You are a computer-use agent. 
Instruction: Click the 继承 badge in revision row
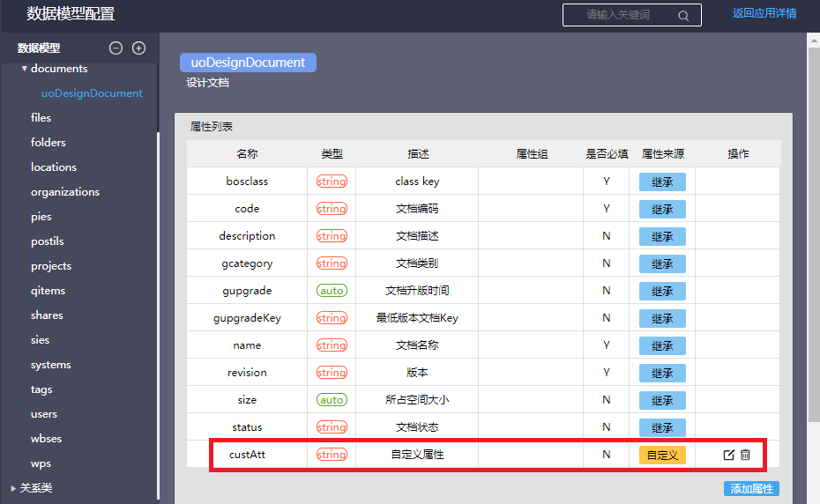coord(662,373)
